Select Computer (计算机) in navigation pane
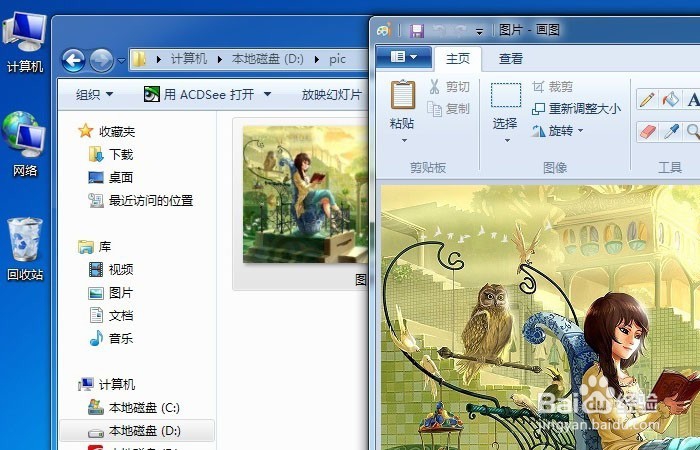Screen dimensions: 700x450 (107, 384)
